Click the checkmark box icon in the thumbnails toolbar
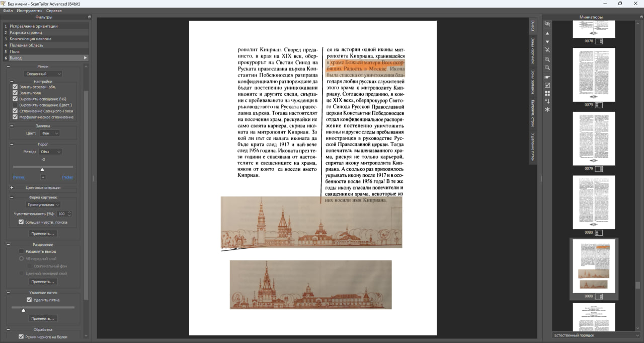The image size is (644, 343). (x=547, y=85)
